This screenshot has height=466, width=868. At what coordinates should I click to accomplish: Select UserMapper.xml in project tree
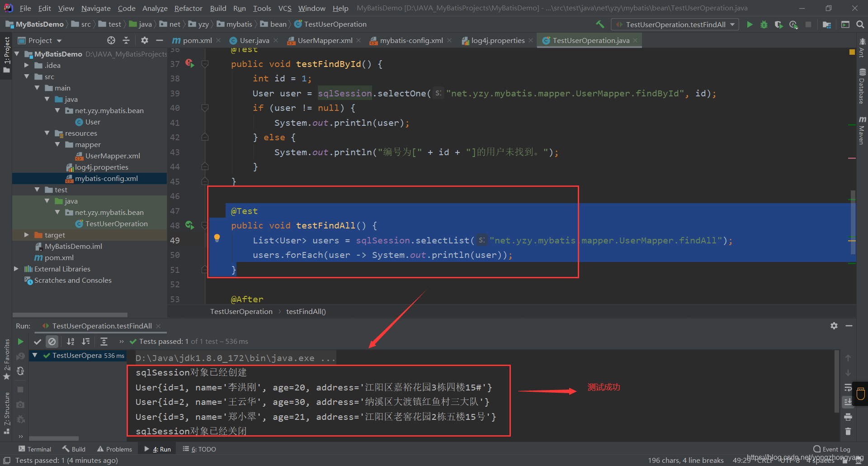(113, 156)
